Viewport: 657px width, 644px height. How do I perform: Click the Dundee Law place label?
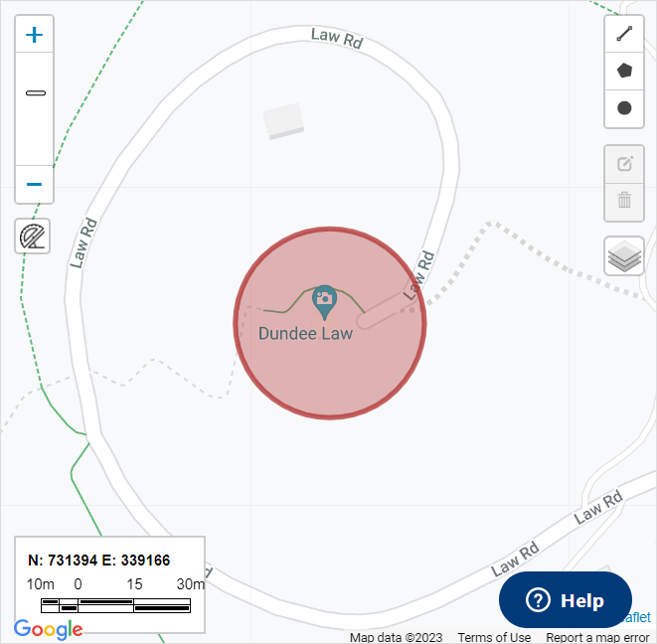[305, 334]
